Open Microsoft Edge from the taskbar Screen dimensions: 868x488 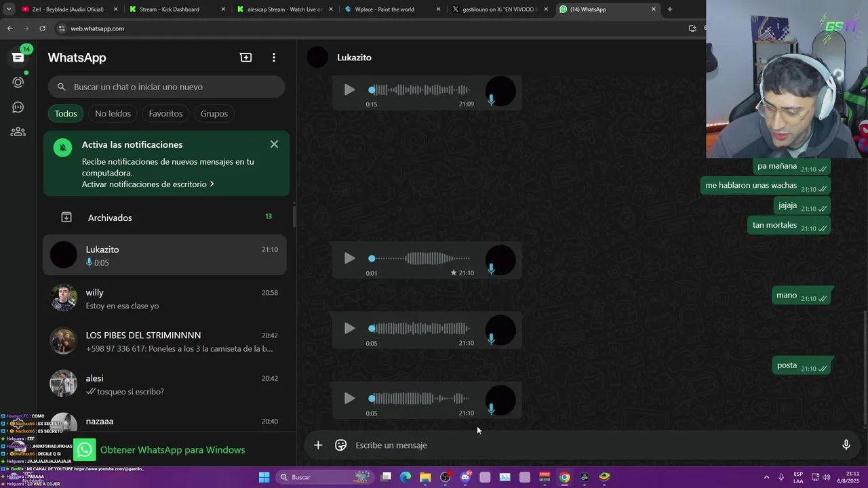pos(406,477)
